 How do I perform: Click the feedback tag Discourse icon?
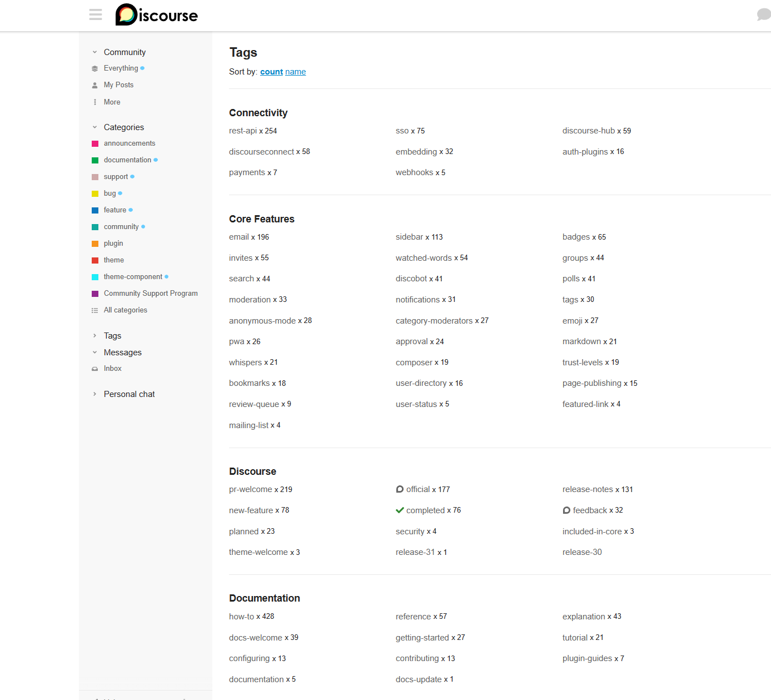[x=566, y=510]
